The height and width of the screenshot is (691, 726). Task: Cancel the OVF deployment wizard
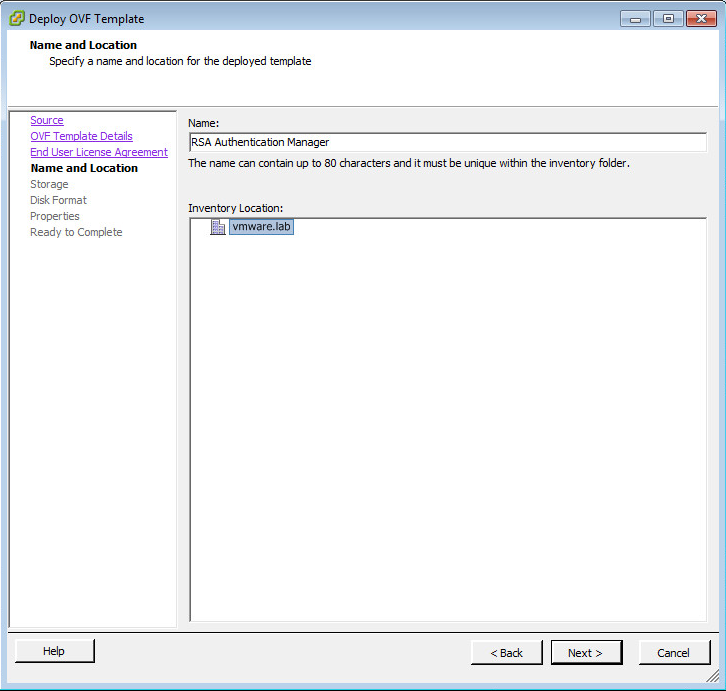675,653
